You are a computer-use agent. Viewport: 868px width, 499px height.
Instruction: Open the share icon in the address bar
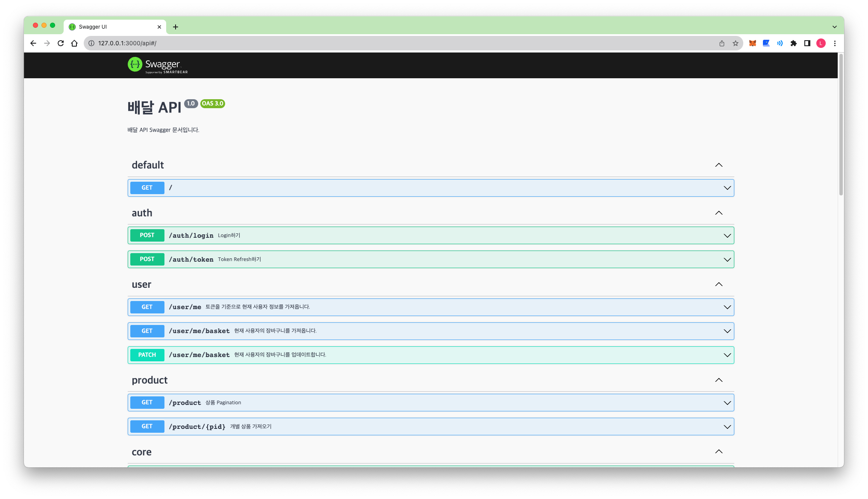pyautogui.click(x=722, y=43)
